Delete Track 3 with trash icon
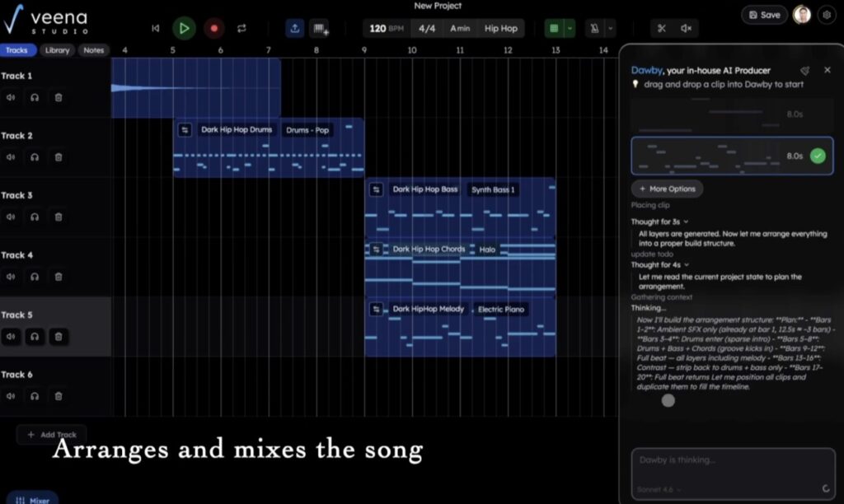 (59, 217)
